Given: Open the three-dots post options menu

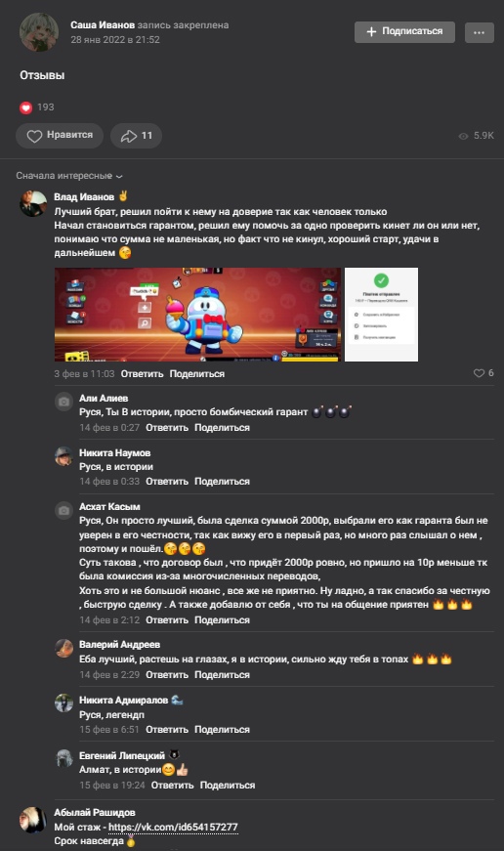Looking at the screenshot, I should [x=479, y=32].
